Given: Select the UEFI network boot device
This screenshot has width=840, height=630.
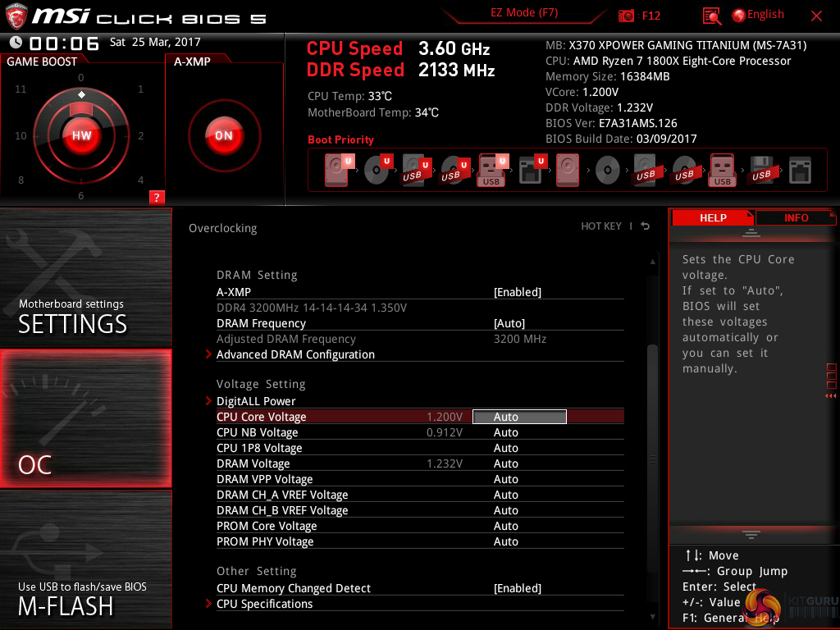Looking at the screenshot, I should pyautogui.click(x=532, y=171).
